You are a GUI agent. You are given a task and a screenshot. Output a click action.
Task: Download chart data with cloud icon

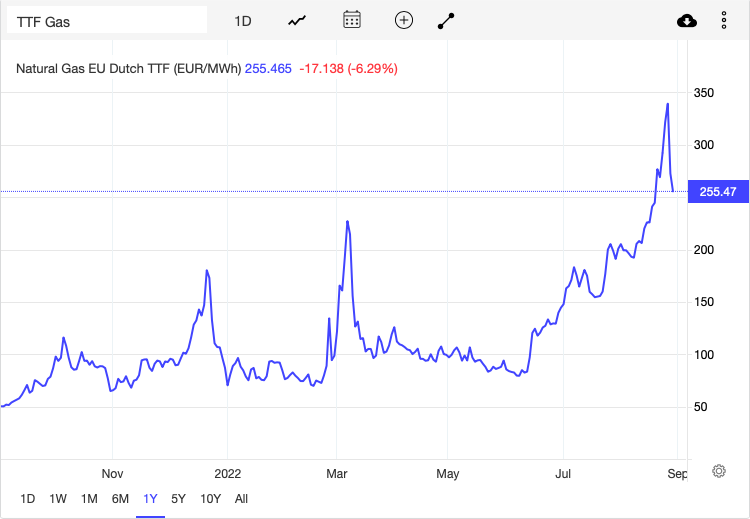point(687,21)
